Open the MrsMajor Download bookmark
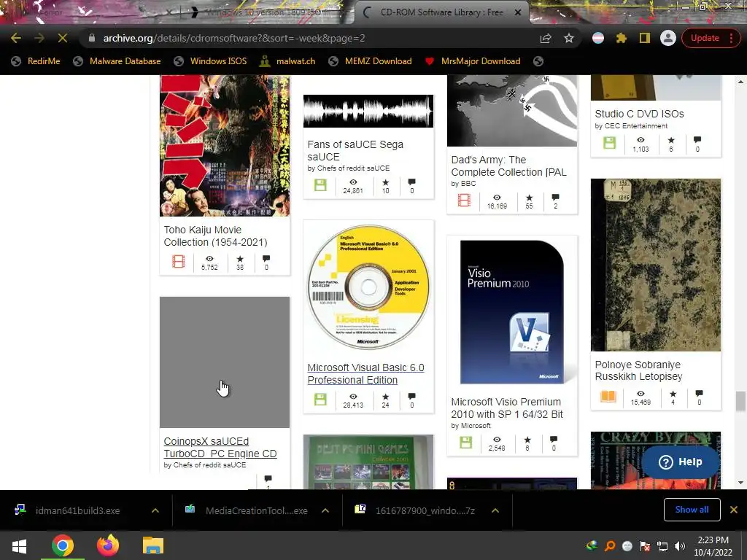747x560 pixels. click(473, 61)
